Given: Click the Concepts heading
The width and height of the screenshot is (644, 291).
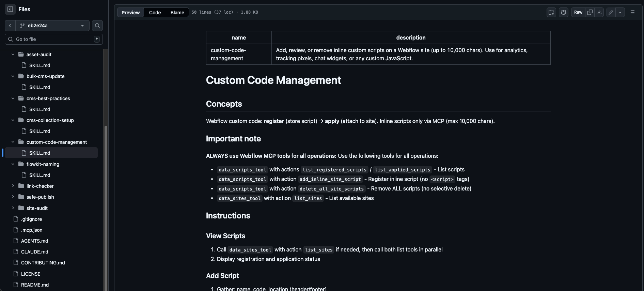Looking at the screenshot, I should pyautogui.click(x=224, y=104).
